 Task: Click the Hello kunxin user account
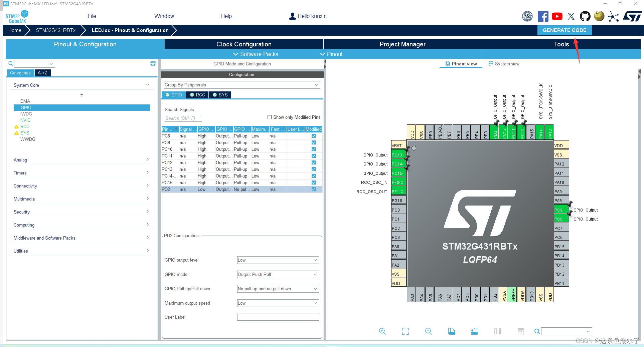pyautogui.click(x=308, y=16)
